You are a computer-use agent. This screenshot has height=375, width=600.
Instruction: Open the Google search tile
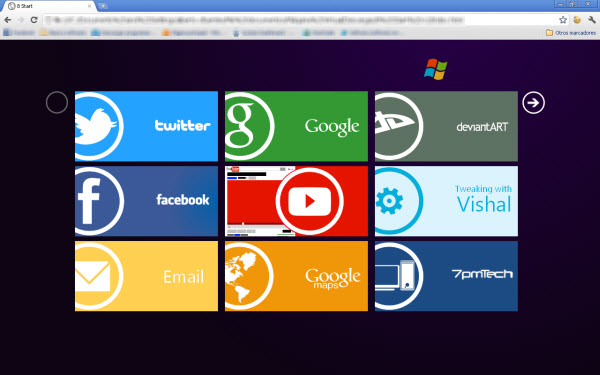tap(296, 126)
